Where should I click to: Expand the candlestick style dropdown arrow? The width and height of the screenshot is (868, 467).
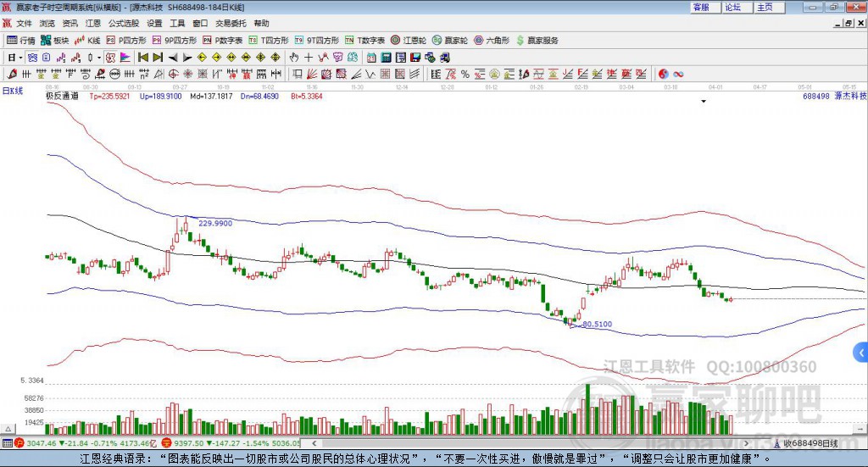click(x=99, y=58)
